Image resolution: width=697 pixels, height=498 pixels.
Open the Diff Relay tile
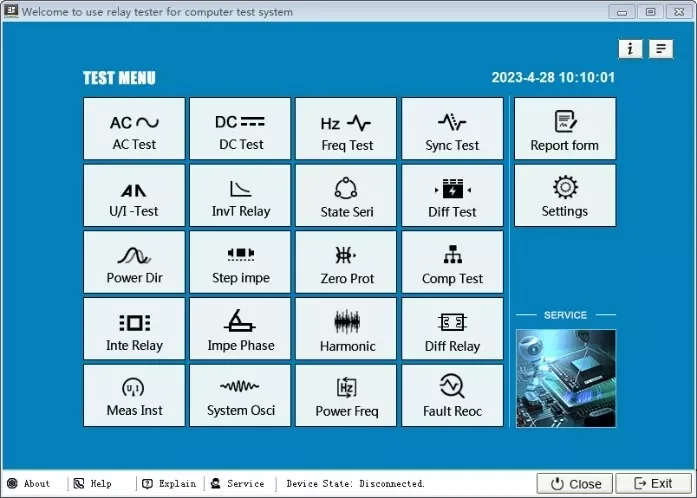click(452, 329)
